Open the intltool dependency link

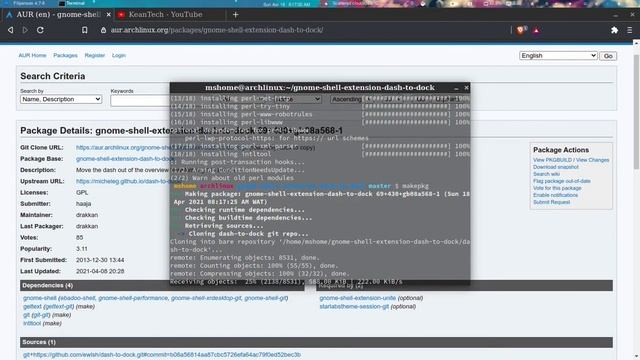click(32, 323)
